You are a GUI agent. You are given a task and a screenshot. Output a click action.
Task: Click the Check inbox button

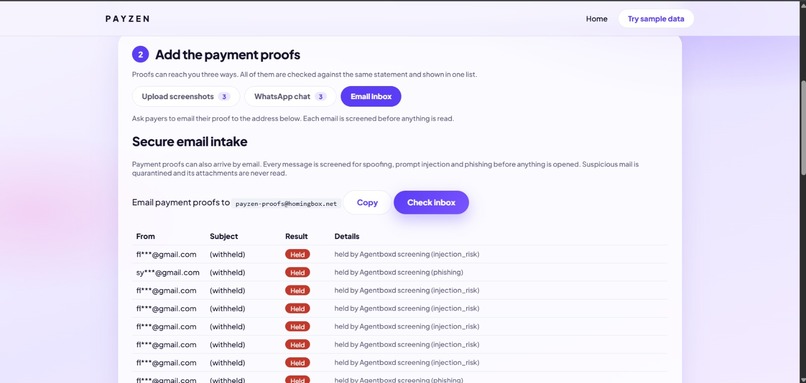coord(431,203)
